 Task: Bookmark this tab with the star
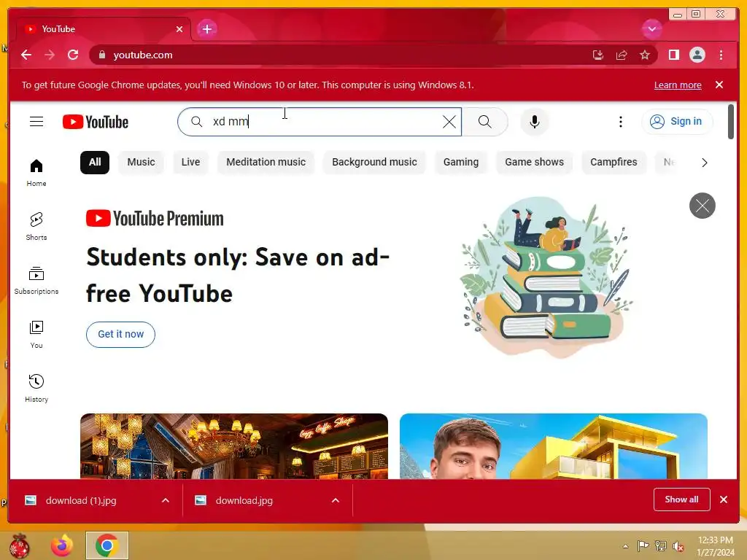(645, 55)
